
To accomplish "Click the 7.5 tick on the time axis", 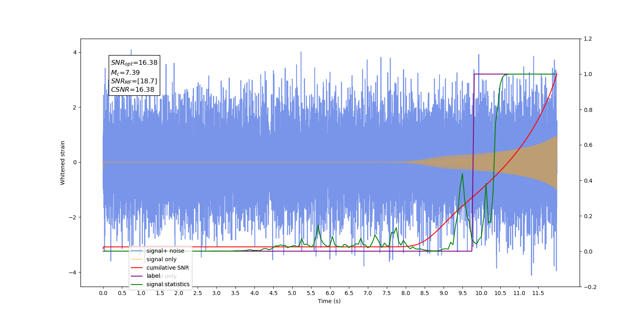I will [x=387, y=293].
